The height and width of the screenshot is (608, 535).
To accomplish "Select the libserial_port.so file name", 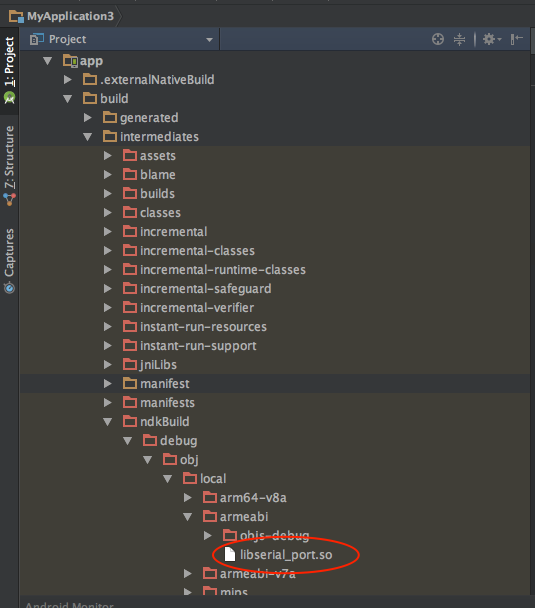I will point(286,555).
